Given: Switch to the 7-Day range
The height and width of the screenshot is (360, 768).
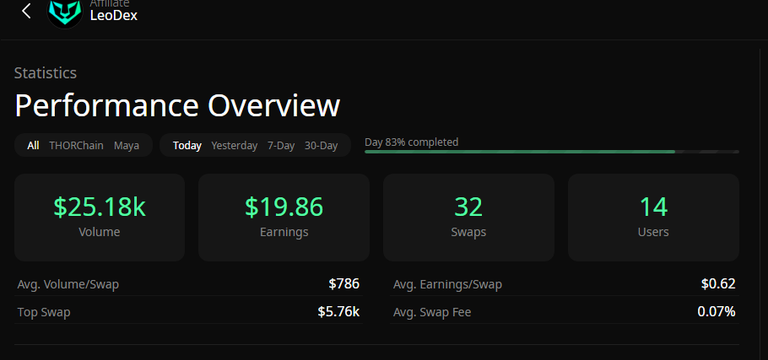Looking at the screenshot, I should (281, 145).
